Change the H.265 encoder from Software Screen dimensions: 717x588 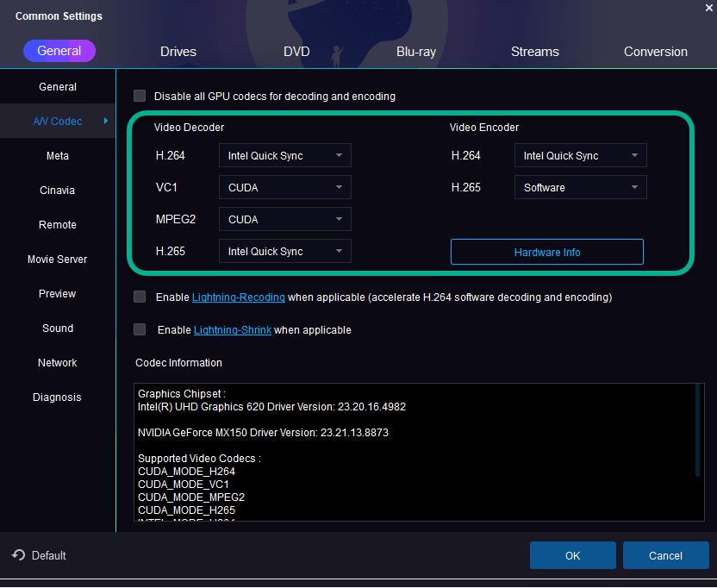pos(580,187)
